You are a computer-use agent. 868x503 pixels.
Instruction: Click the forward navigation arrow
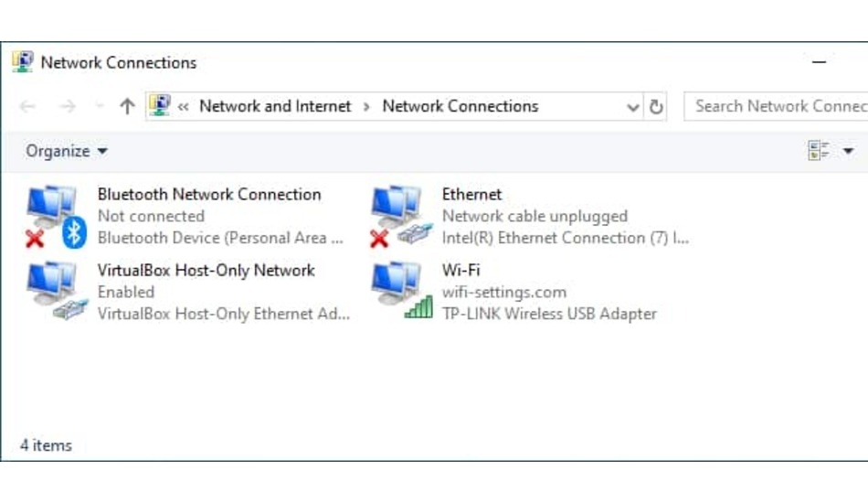point(67,106)
